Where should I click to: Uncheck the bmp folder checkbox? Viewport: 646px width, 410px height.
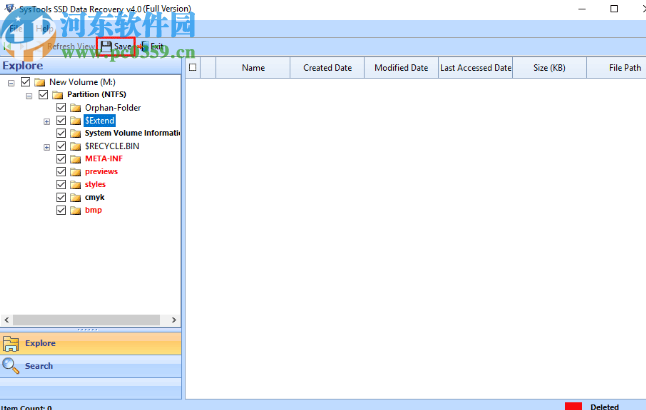click(x=61, y=210)
